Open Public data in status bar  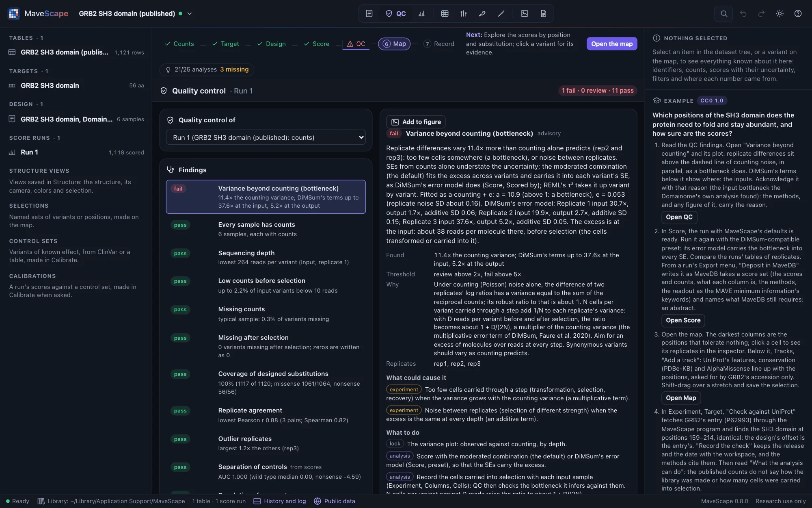click(x=335, y=501)
